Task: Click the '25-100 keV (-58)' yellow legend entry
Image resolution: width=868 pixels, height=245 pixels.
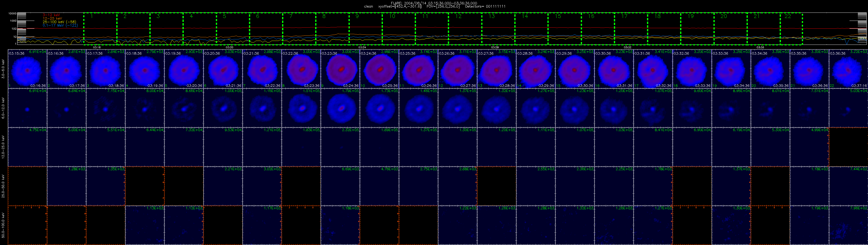Action: coord(59,22)
